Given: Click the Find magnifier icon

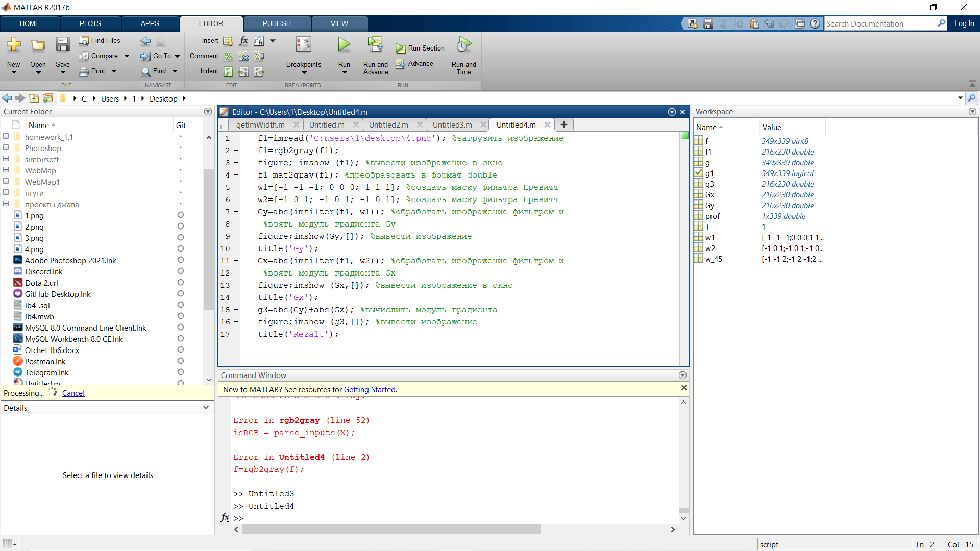Looking at the screenshot, I should [x=145, y=71].
